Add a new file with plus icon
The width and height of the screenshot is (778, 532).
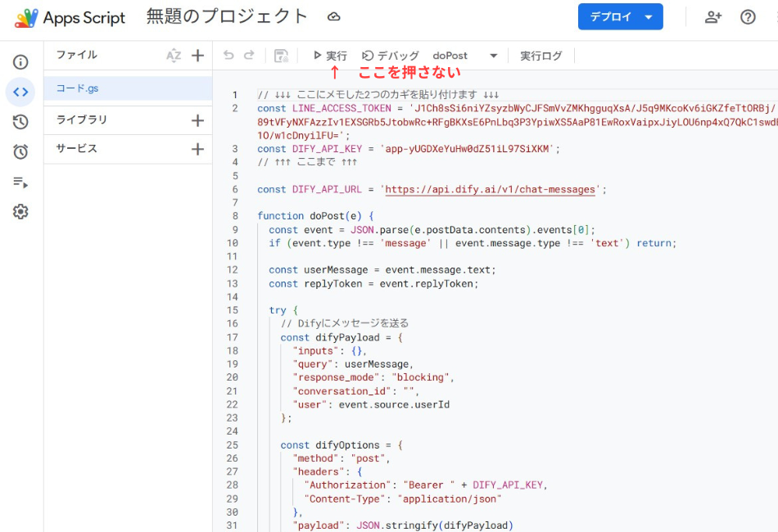(x=197, y=55)
